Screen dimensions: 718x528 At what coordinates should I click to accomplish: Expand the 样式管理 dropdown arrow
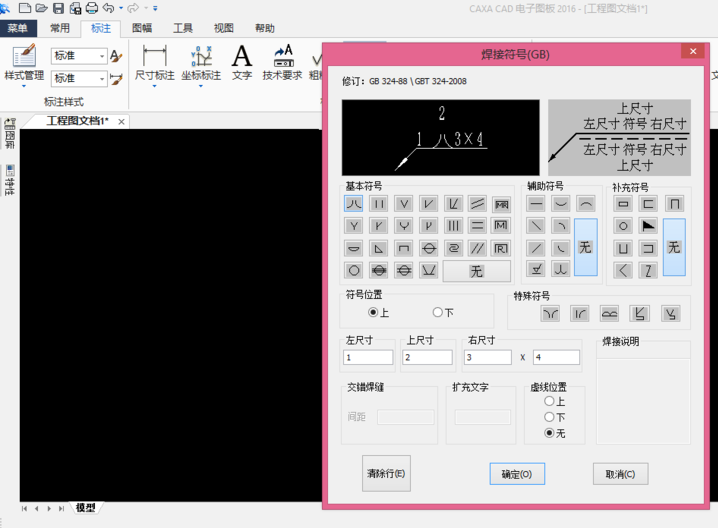click(24, 86)
